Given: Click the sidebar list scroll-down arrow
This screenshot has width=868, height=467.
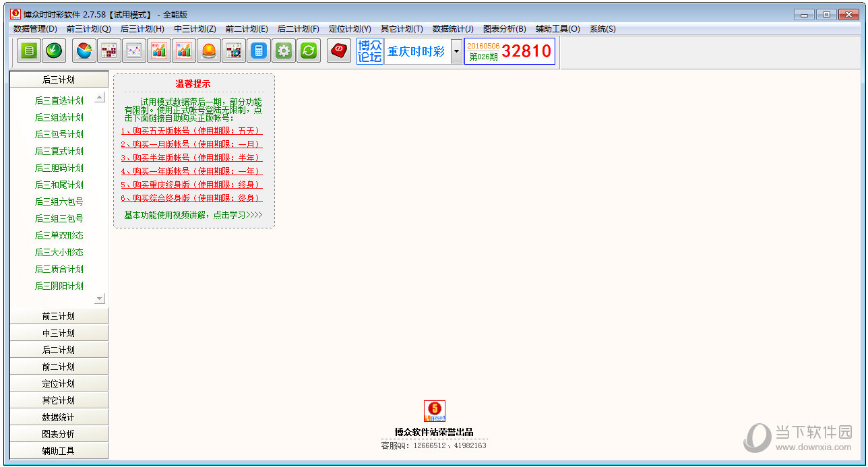Looking at the screenshot, I should [100, 298].
